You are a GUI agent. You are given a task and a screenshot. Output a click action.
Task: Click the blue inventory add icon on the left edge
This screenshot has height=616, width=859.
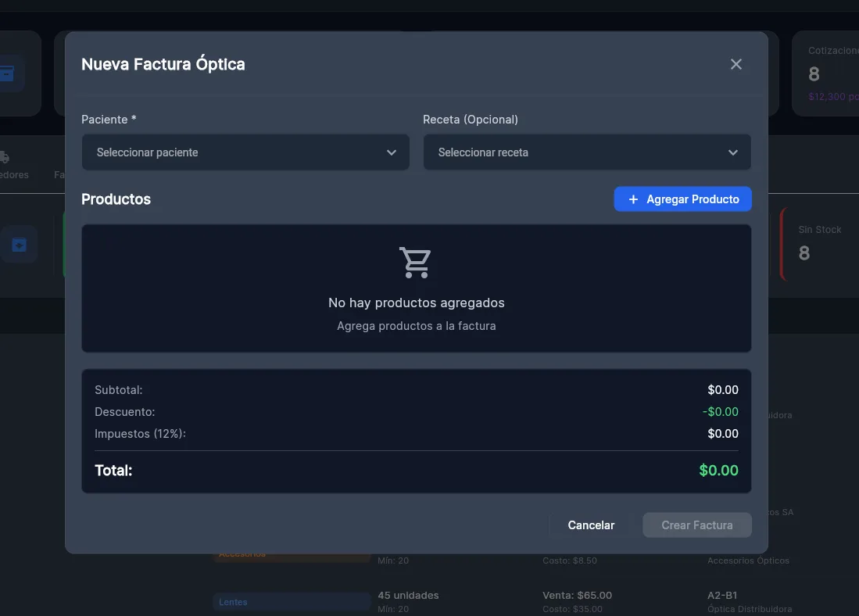click(x=20, y=245)
